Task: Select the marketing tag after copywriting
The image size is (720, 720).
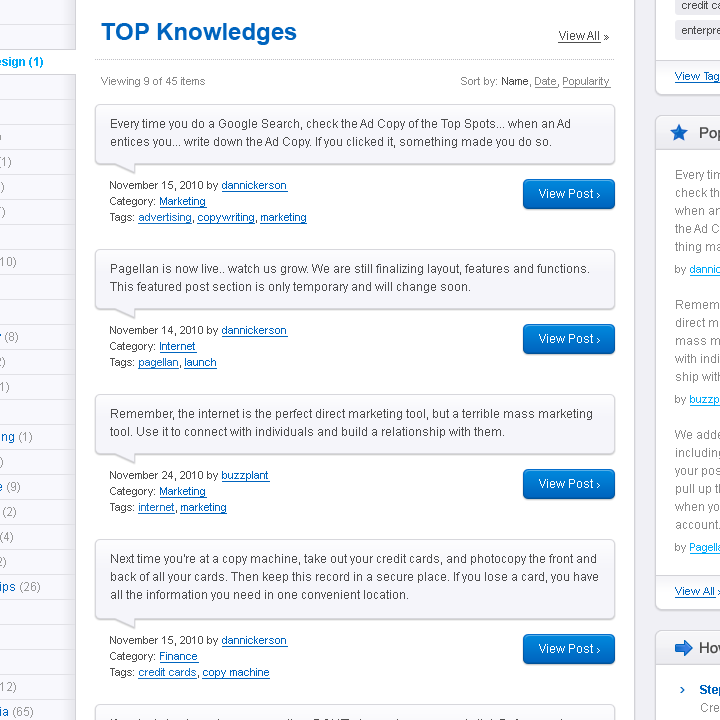Action: 283,218
